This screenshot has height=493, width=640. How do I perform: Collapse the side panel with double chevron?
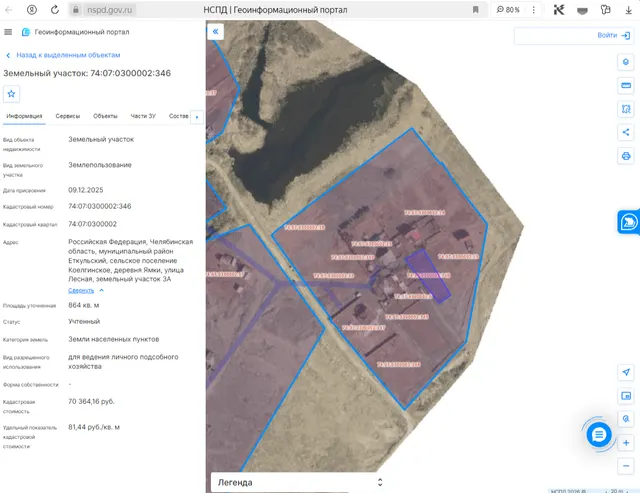point(216,31)
